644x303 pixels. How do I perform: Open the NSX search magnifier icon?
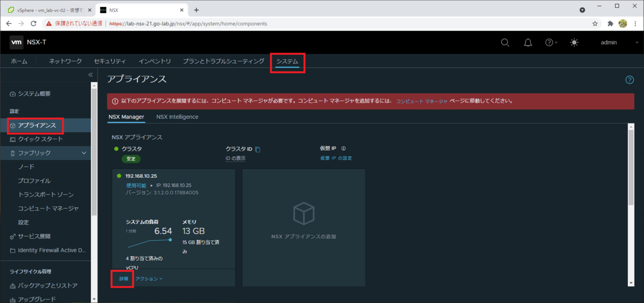[x=505, y=42]
